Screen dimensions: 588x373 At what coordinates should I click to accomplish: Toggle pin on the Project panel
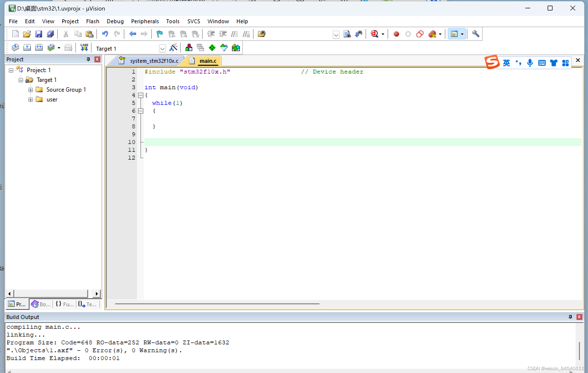pos(88,59)
